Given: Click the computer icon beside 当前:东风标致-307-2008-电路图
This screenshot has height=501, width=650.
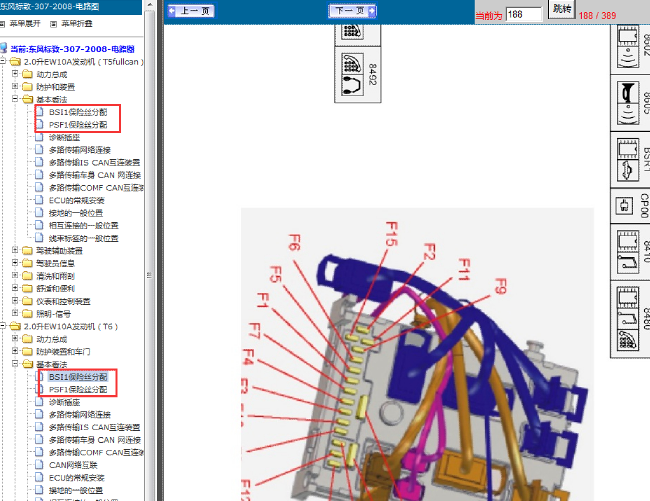Looking at the screenshot, I should click(x=4, y=48).
